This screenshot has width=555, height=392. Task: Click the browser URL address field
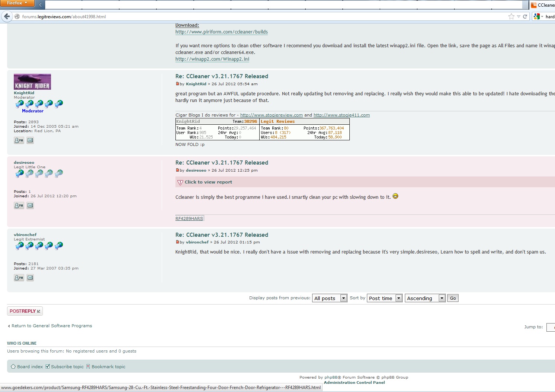pos(261,16)
